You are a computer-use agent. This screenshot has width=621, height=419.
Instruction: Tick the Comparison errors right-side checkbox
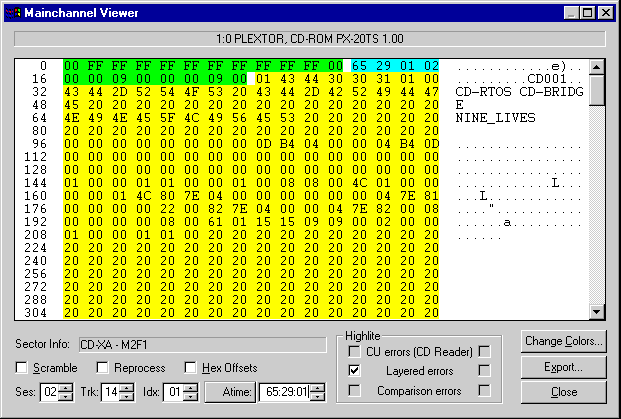pyautogui.click(x=484, y=390)
